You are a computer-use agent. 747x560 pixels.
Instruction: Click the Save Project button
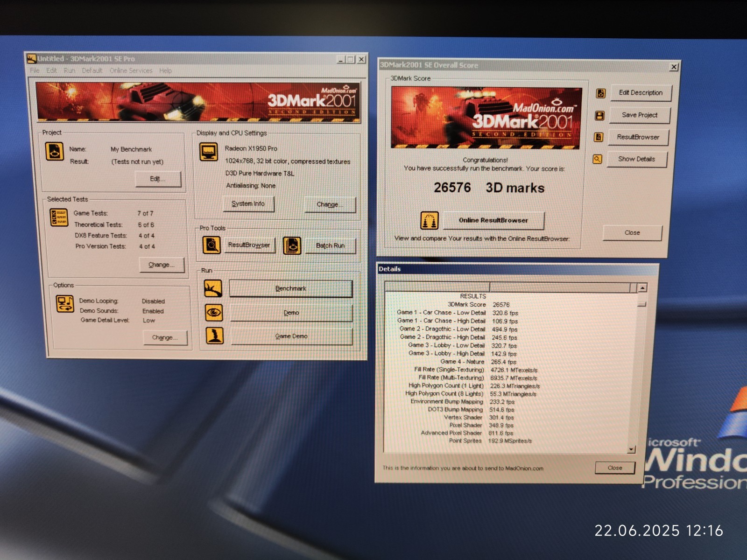639,115
